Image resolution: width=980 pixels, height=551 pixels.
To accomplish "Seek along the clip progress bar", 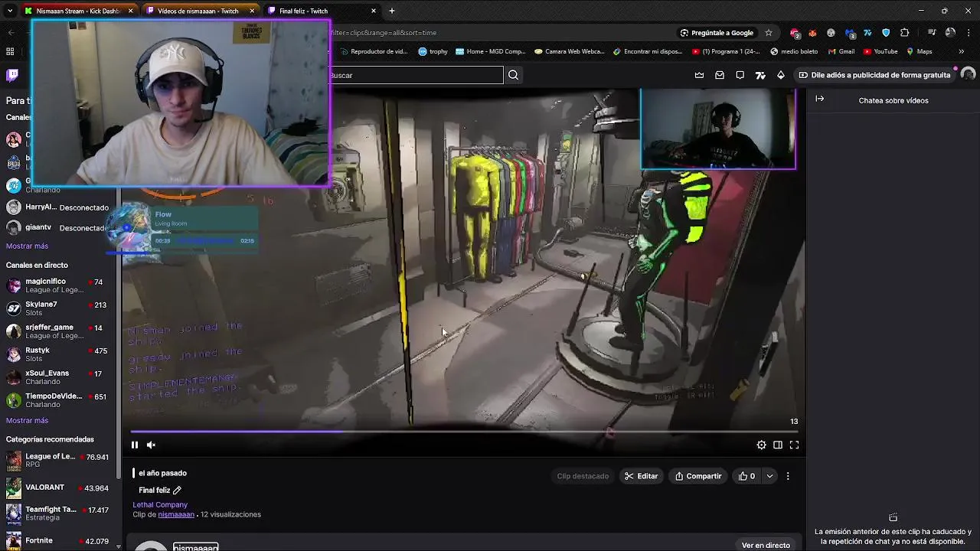I will coord(464,431).
